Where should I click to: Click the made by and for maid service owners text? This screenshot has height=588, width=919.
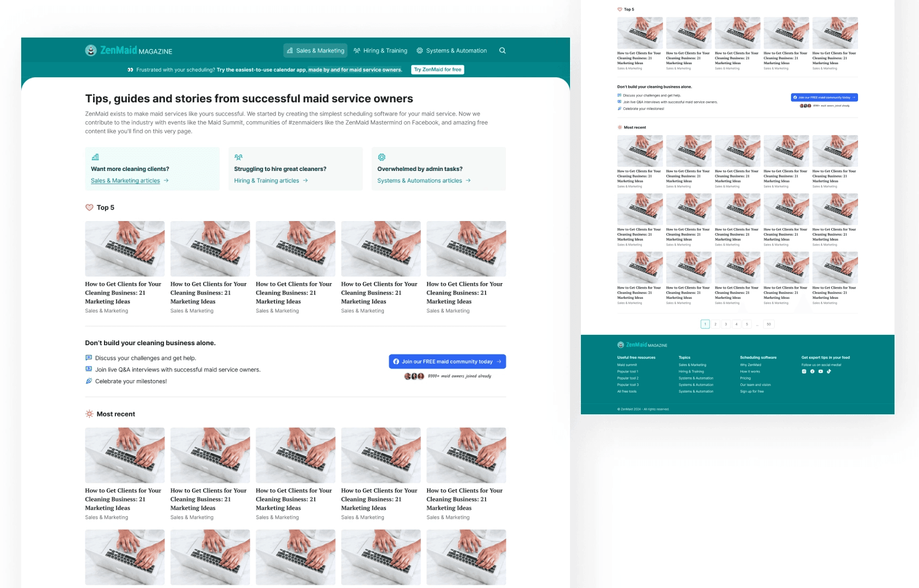click(x=355, y=70)
